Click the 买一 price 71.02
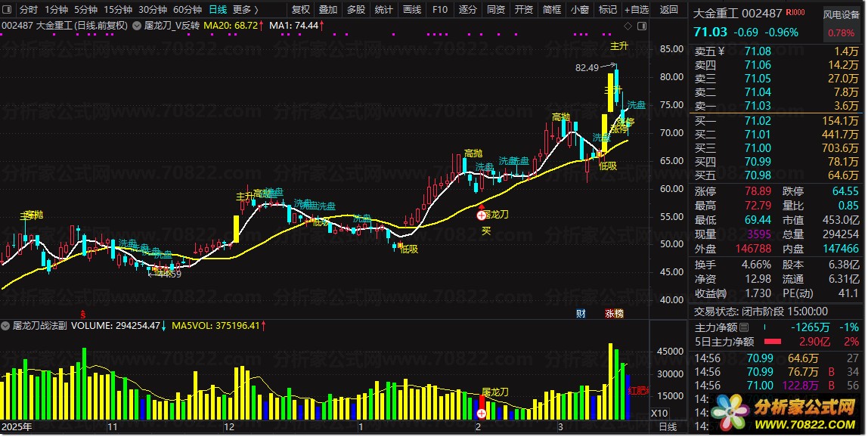868x437 pixels. click(x=758, y=121)
